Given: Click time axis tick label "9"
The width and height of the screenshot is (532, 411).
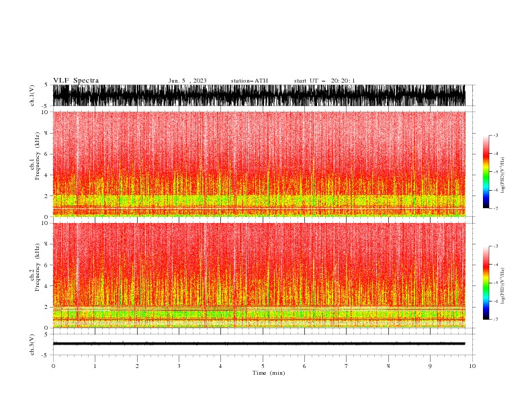Looking at the screenshot, I should tap(430, 366).
